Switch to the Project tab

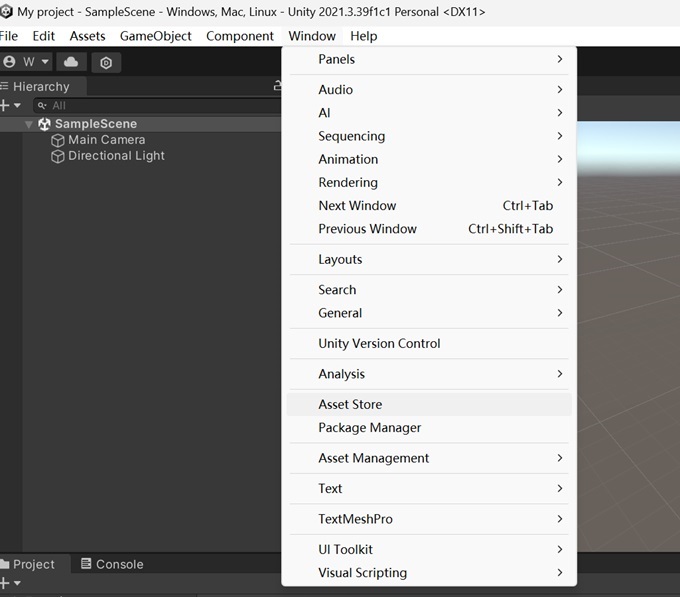click(x=28, y=564)
